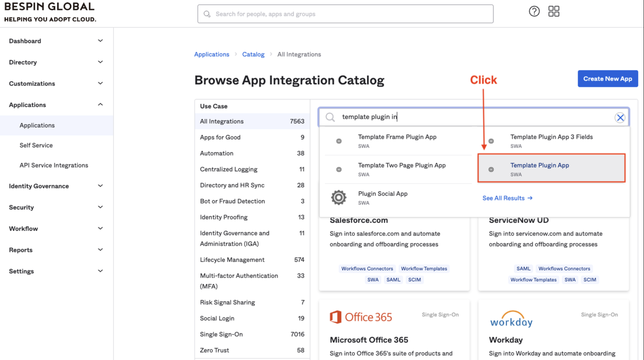The image size is (644, 360).
Task: Clear the catalog search with X icon
Action: [x=620, y=118]
